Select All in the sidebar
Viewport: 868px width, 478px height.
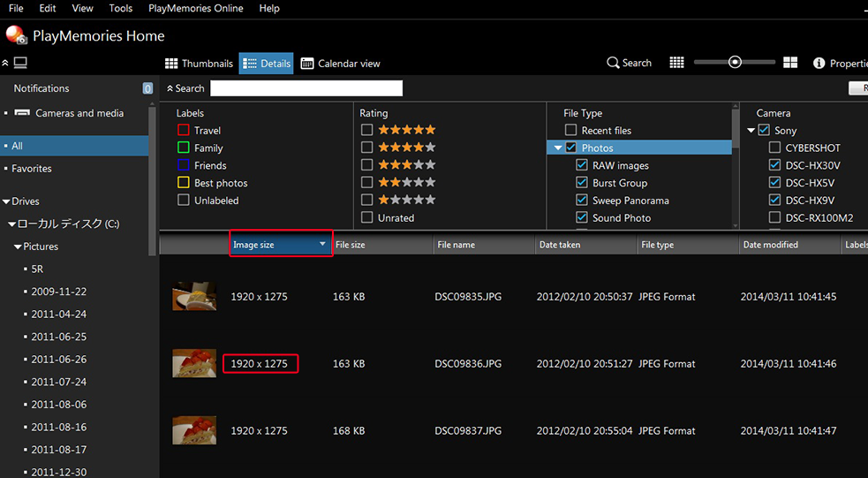(74, 146)
